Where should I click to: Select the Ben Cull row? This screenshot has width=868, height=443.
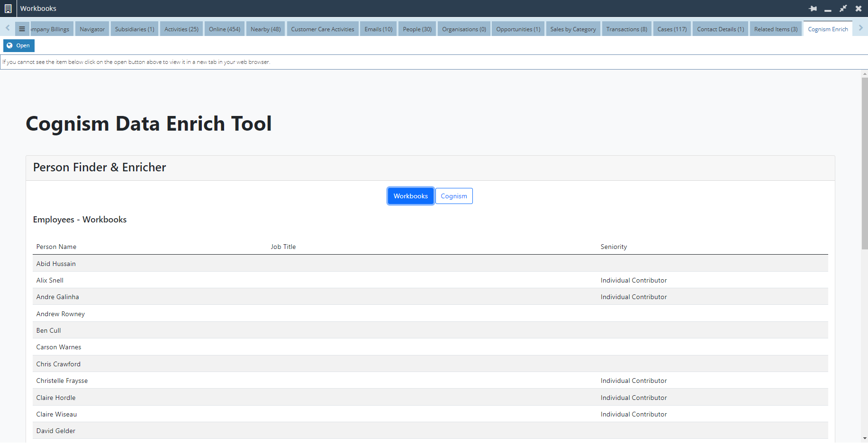[430, 330]
